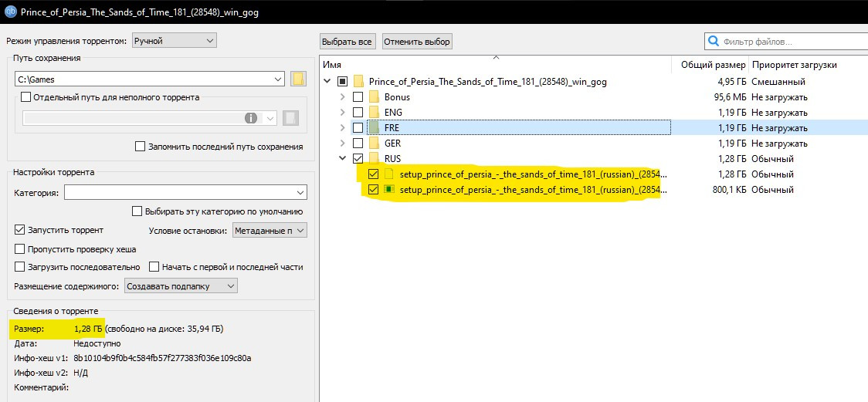Click the GER folder icon
The height and width of the screenshot is (402, 868).
point(374,144)
